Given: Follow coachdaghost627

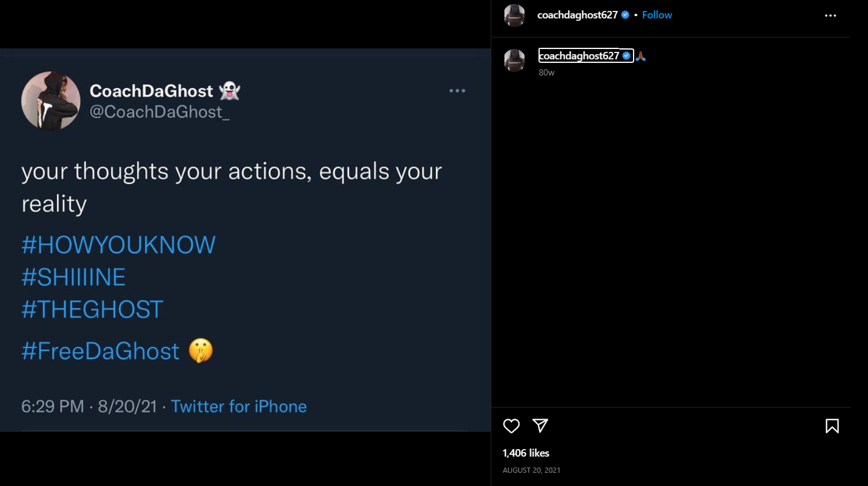Looking at the screenshot, I should [x=657, y=15].
